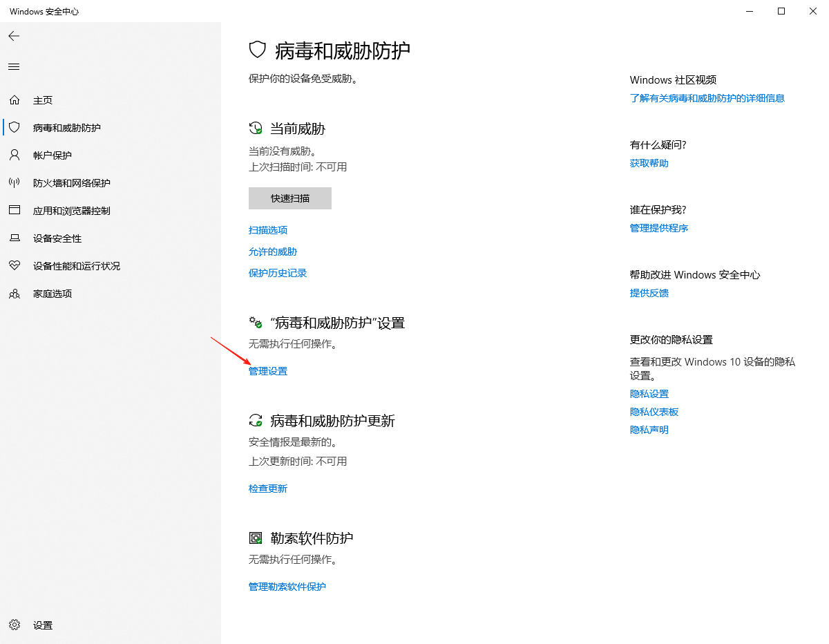The image size is (829, 644).
Task: Click the family icon for 家庭选项
Action: click(x=15, y=294)
